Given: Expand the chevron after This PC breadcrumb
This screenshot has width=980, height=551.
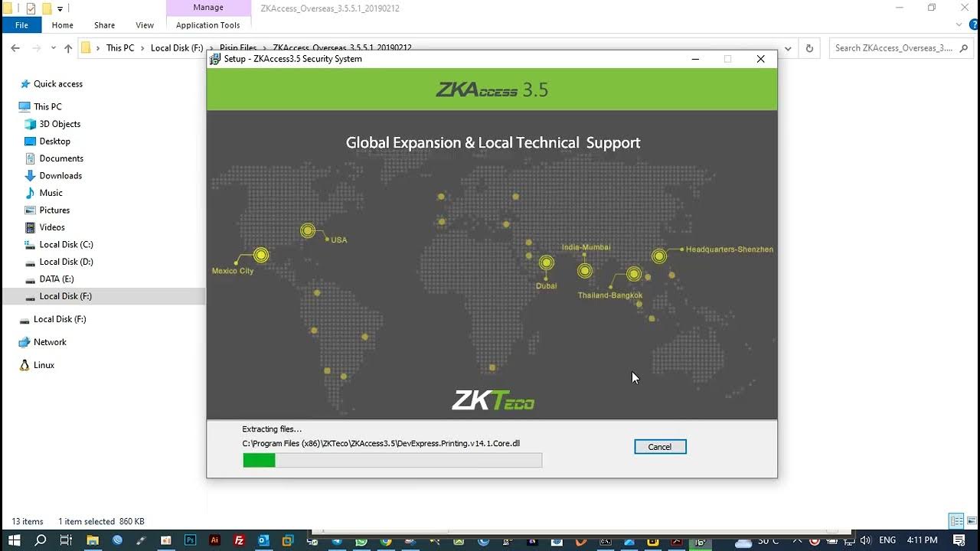Looking at the screenshot, I should tap(142, 47).
